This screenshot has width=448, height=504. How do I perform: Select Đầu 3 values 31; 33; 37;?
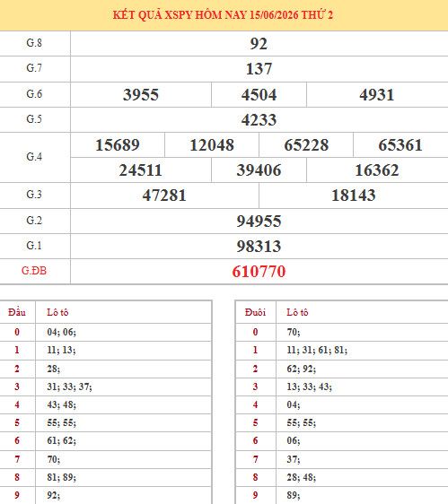[x=69, y=387]
